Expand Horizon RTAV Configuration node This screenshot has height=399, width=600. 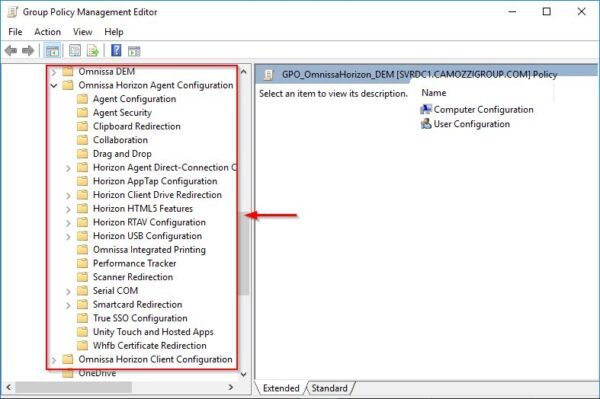(68, 223)
